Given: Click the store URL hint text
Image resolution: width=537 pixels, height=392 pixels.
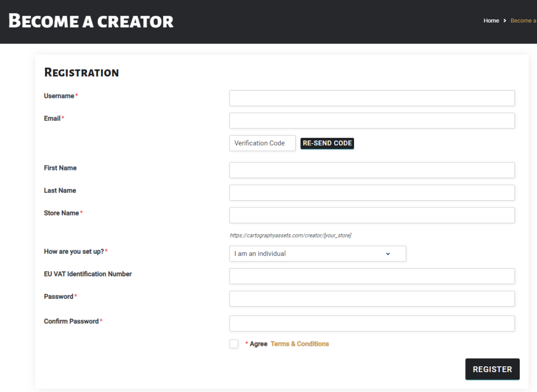Looking at the screenshot, I should click(x=291, y=235).
